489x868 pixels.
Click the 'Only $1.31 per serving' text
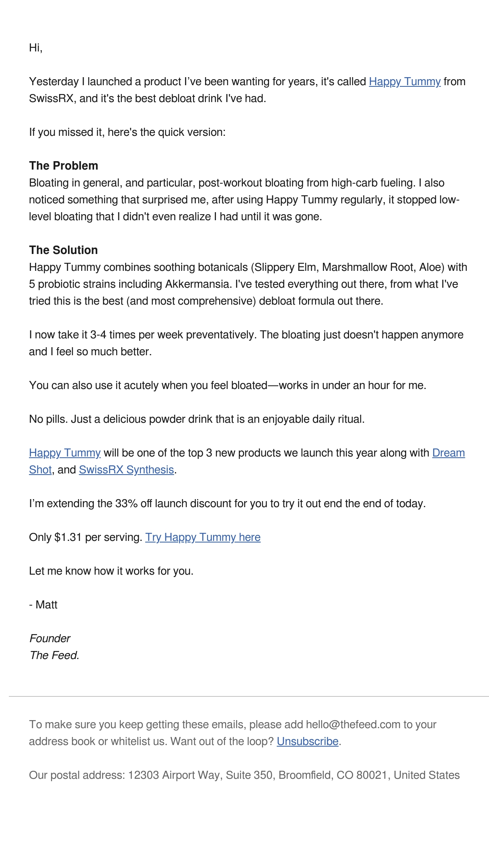click(x=86, y=537)
